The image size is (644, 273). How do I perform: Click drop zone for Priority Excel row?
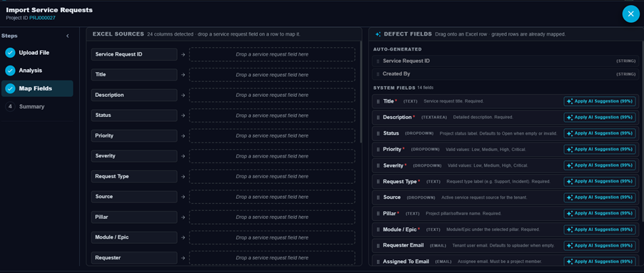(272, 135)
